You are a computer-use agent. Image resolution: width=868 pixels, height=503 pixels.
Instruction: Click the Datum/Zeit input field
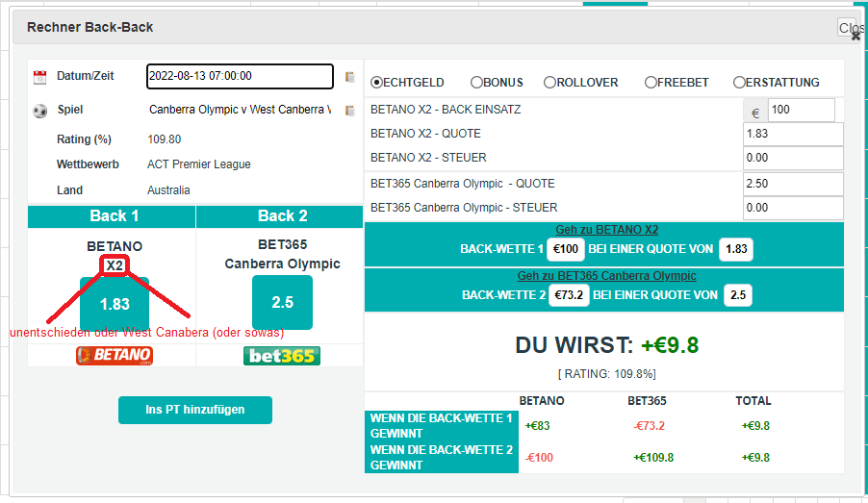click(x=240, y=76)
